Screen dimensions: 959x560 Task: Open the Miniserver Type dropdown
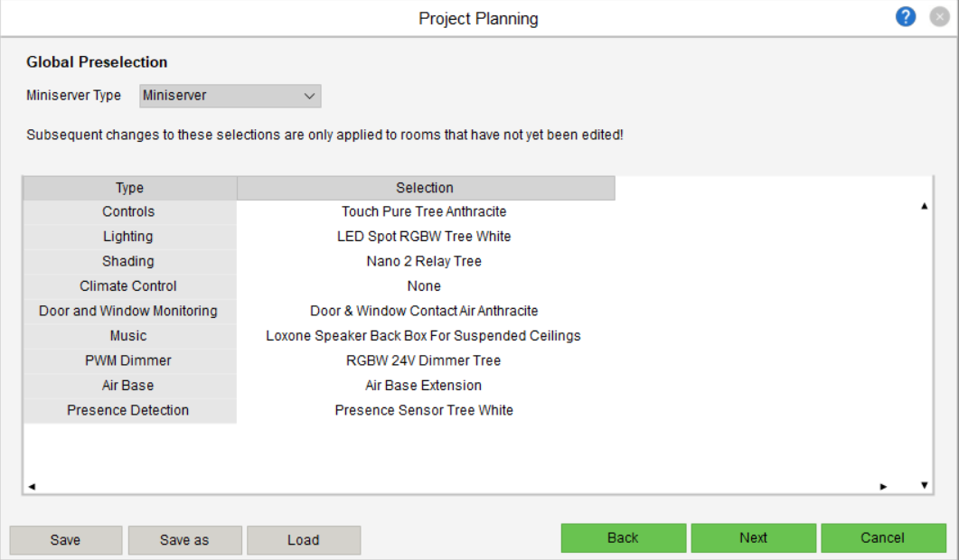click(230, 96)
